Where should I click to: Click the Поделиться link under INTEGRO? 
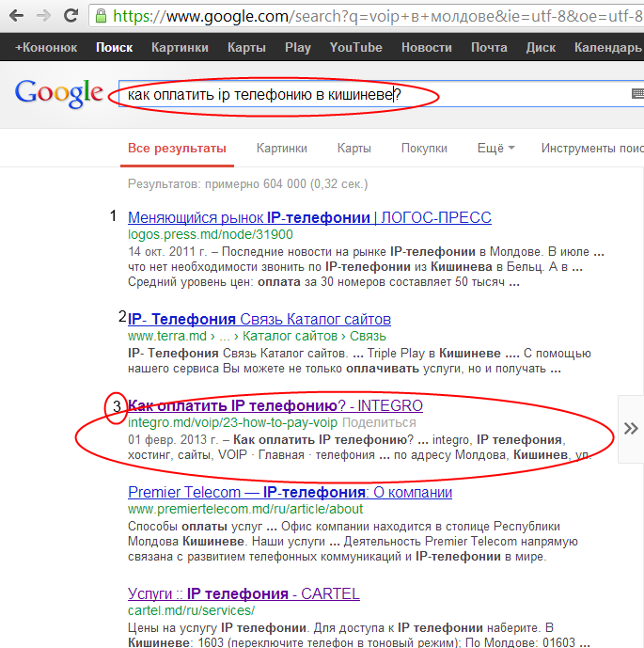(x=379, y=422)
